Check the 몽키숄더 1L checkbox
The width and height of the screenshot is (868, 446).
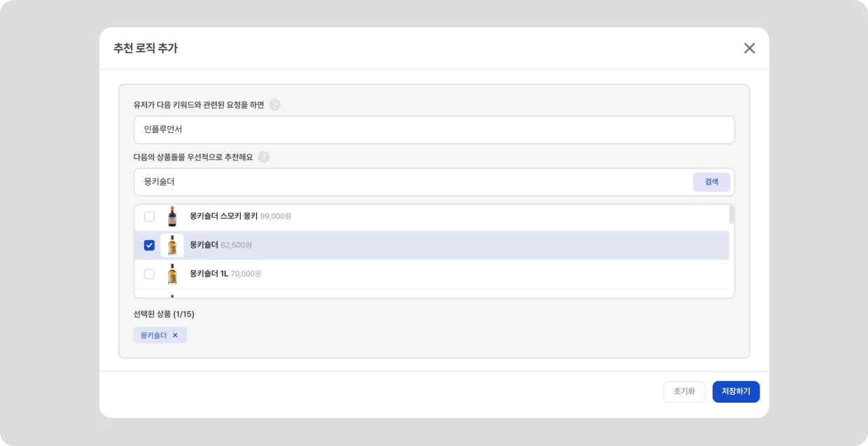[x=149, y=274]
